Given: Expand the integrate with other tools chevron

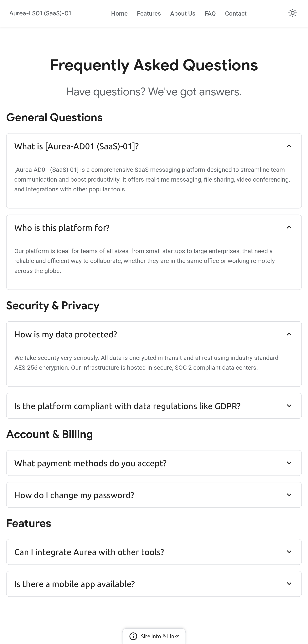Looking at the screenshot, I should coord(289,552).
